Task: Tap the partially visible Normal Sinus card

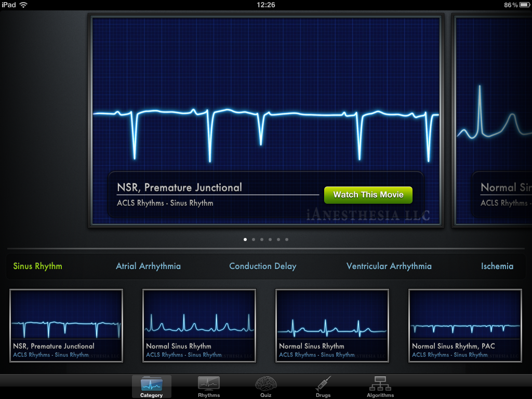Action: [x=494, y=121]
